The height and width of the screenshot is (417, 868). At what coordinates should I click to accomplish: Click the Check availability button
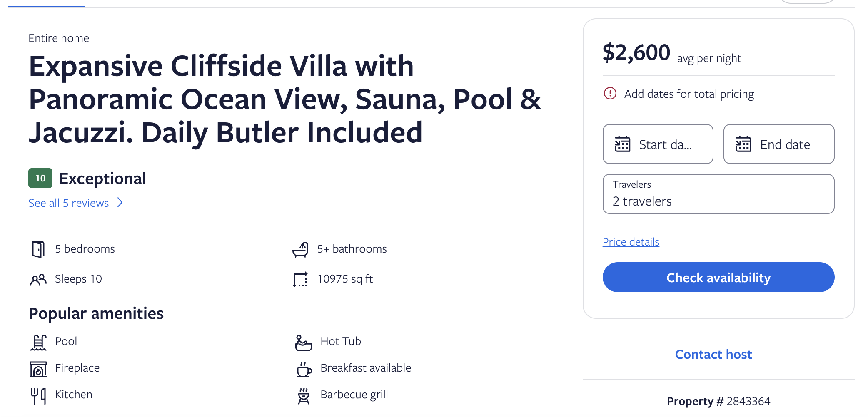point(718,277)
